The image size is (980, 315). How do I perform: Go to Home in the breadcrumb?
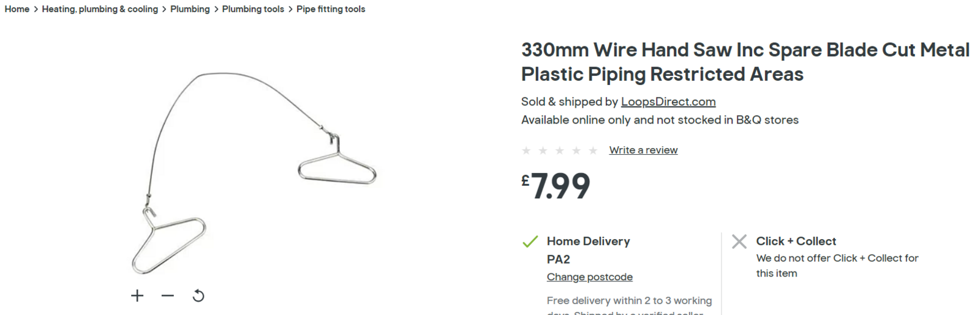click(17, 9)
